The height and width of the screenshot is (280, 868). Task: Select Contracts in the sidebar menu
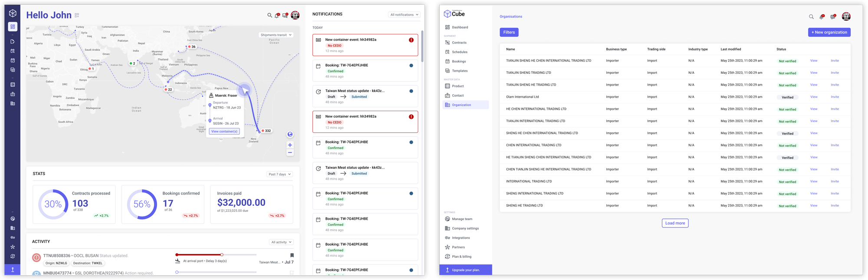point(459,43)
